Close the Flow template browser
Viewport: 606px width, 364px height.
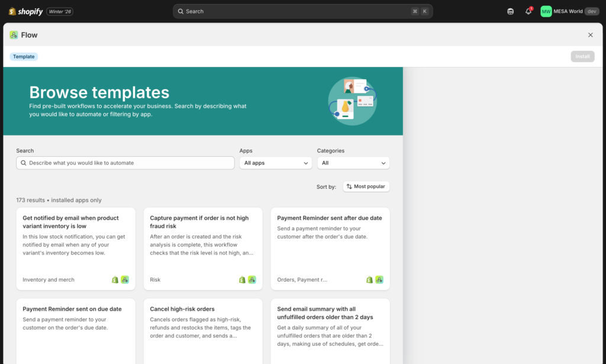[590, 35]
